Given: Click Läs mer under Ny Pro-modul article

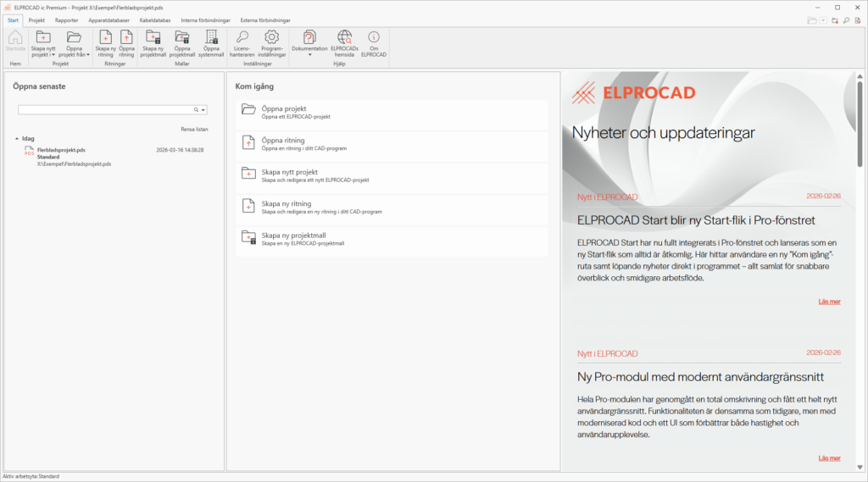Looking at the screenshot, I should pos(829,458).
